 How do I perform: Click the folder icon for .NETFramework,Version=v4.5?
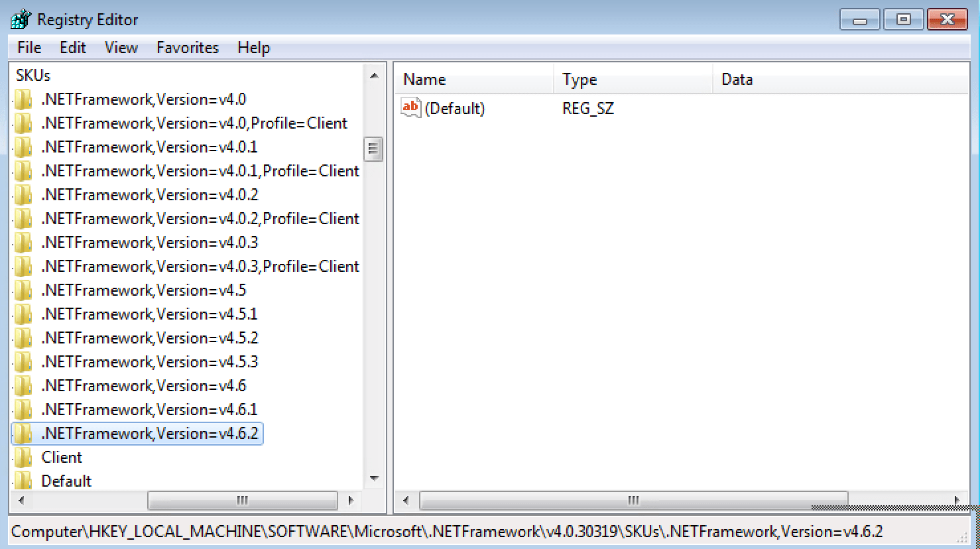(x=23, y=290)
